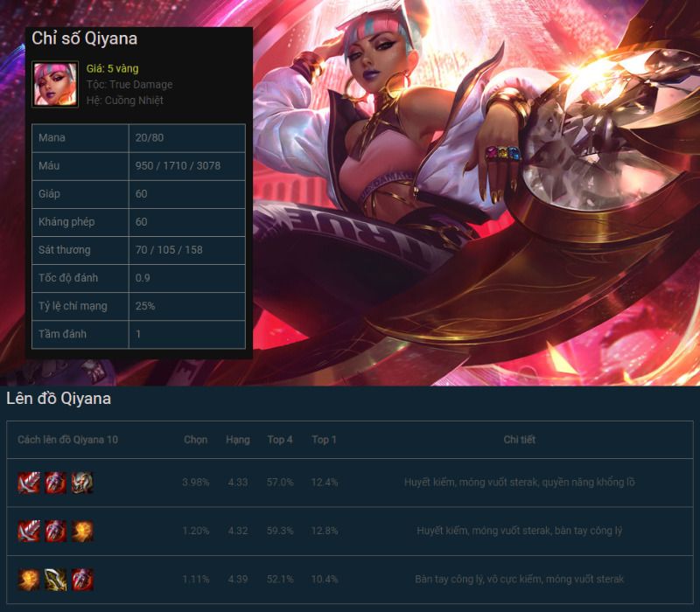
Task: Click the Mana row in stats table
Action: coord(138,138)
